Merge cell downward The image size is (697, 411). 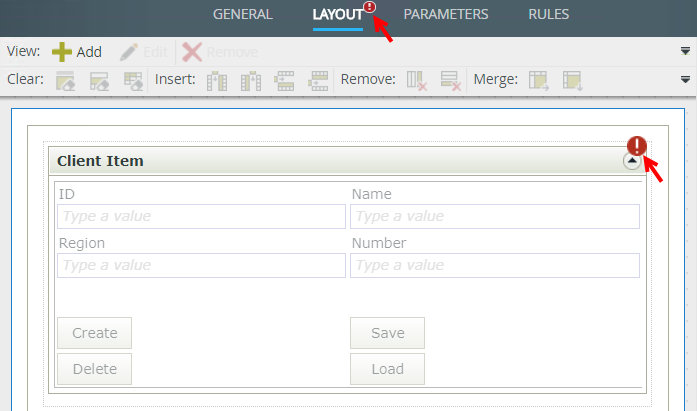tap(573, 80)
